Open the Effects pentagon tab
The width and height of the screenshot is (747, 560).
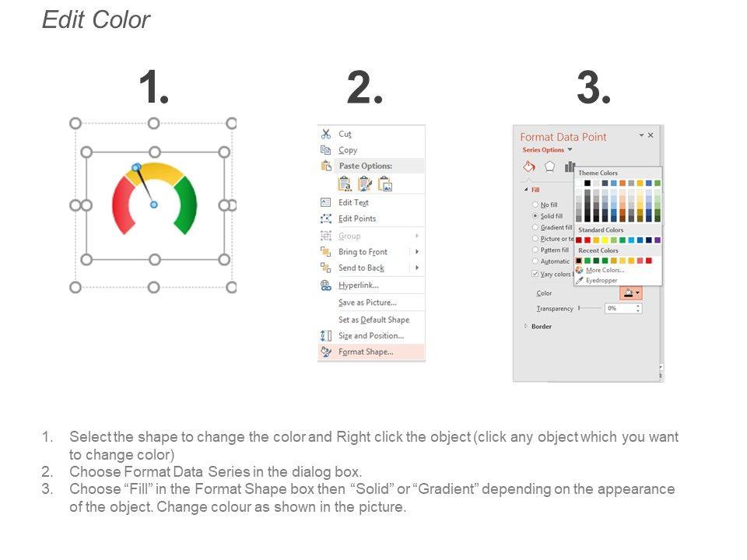pyautogui.click(x=549, y=166)
